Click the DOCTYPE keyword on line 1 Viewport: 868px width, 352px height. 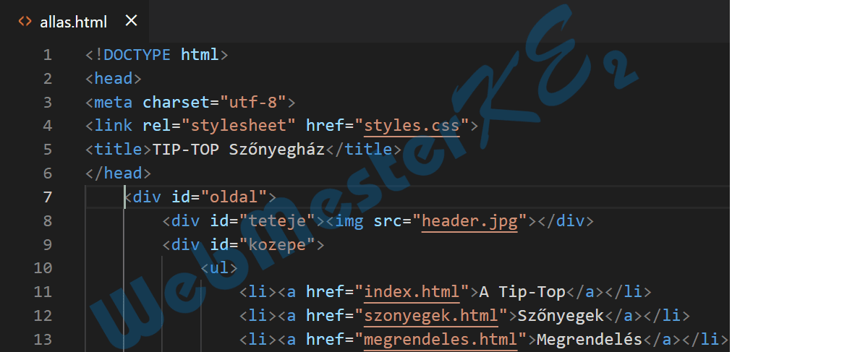point(137,55)
